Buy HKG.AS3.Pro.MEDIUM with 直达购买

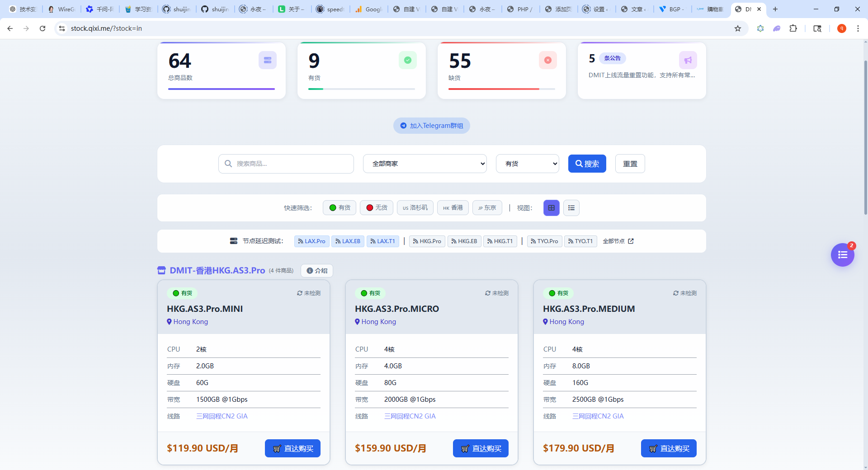(669, 448)
